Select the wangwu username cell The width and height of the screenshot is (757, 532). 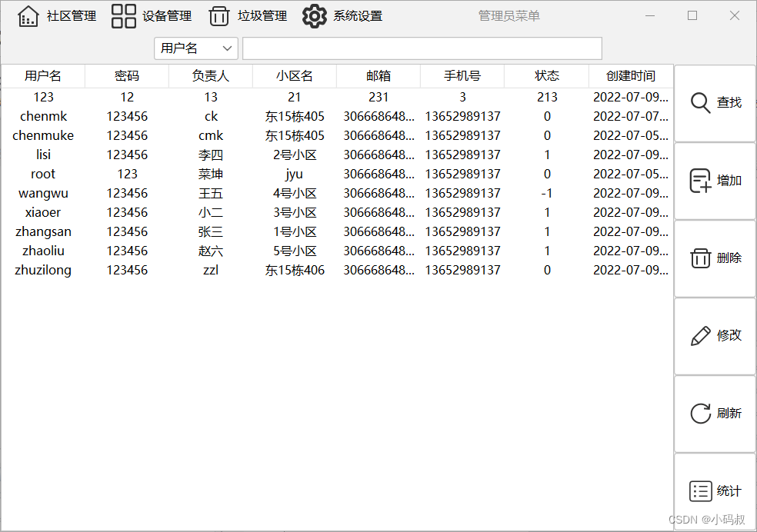43,194
